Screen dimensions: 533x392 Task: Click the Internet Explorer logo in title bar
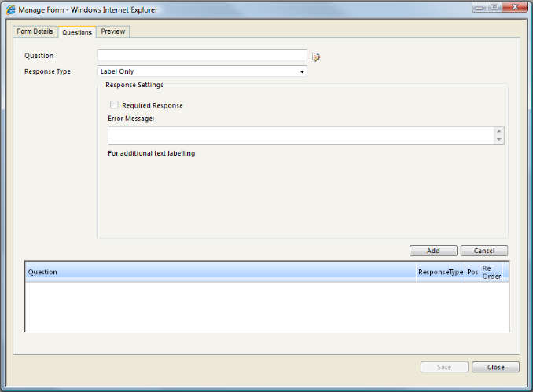11,10
